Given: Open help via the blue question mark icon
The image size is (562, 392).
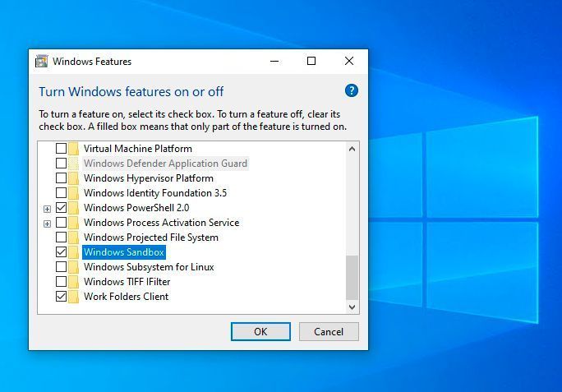Looking at the screenshot, I should point(352,90).
